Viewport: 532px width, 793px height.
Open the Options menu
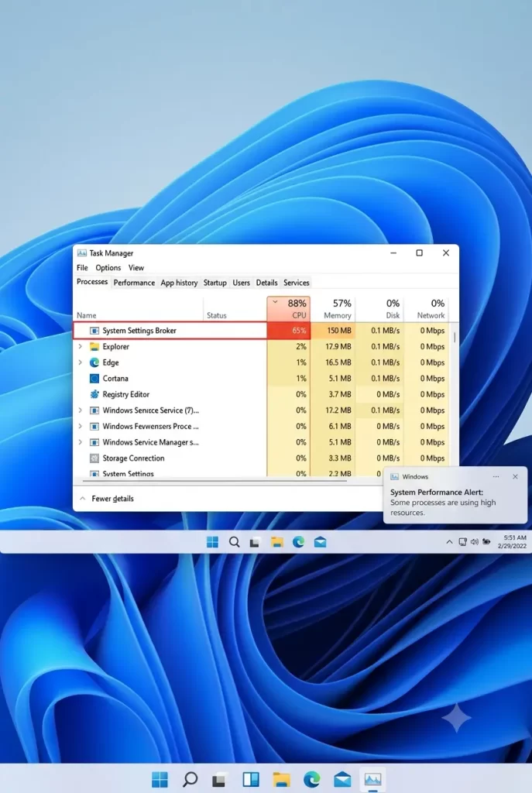pyautogui.click(x=108, y=267)
